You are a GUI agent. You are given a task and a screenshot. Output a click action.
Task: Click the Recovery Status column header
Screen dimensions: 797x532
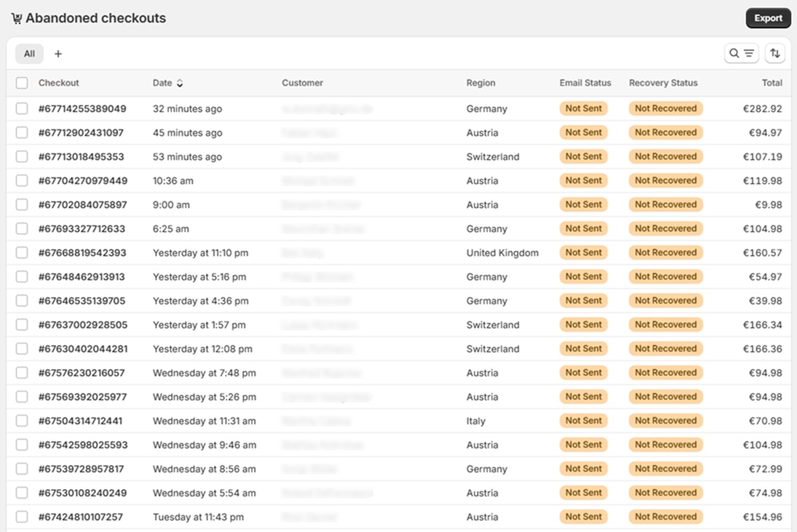click(663, 83)
